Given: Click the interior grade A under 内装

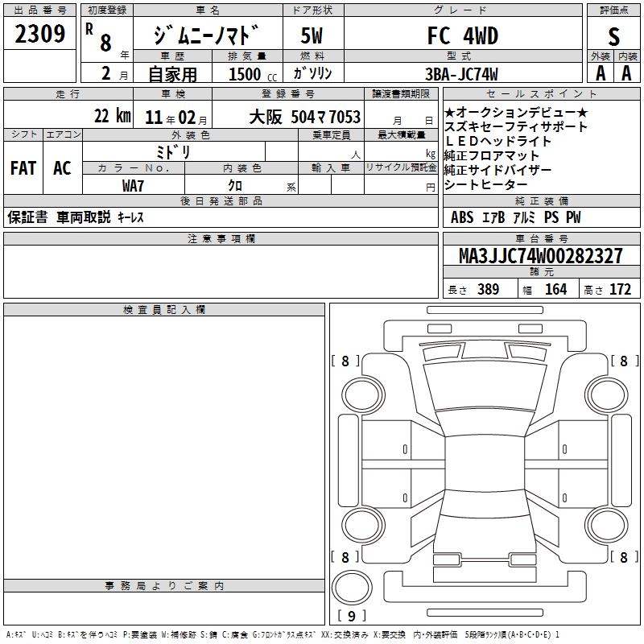Looking at the screenshot, I should [627, 73].
